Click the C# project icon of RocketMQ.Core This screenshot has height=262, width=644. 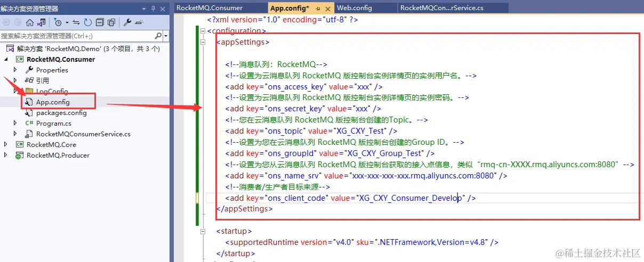point(20,144)
